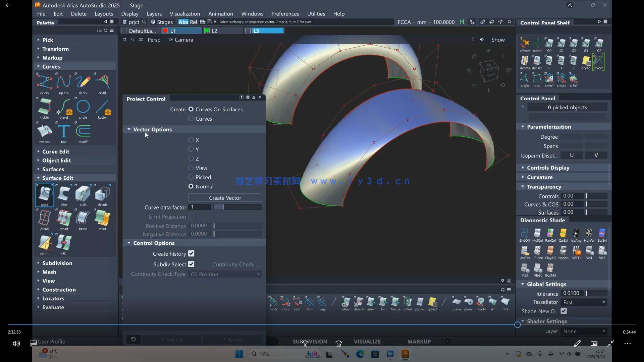Click the attach tool shelf icon

[346, 302]
